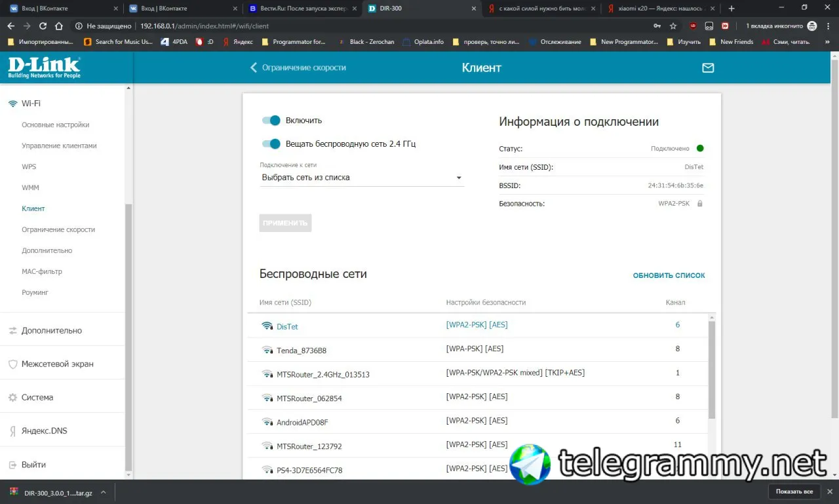The image size is (839, 504).
Task: Open Управление клиентами menu item
Action: point(59,145)
